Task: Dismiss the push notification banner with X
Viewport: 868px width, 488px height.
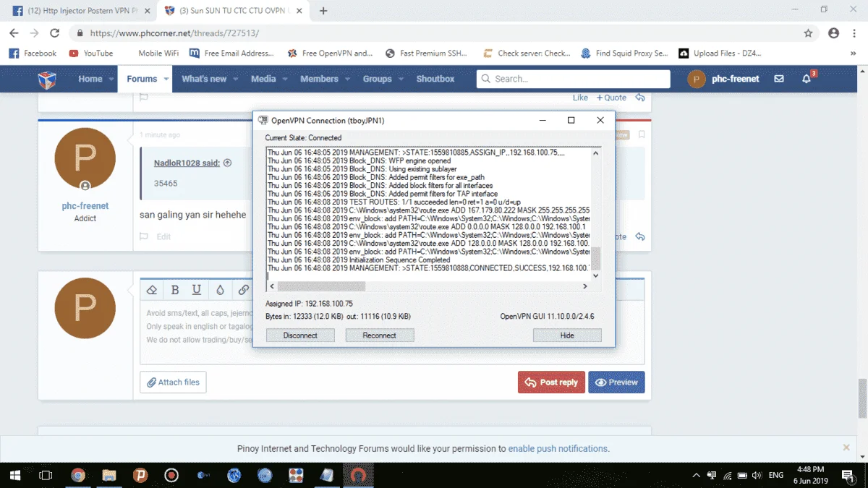Action: pos(846,448)
